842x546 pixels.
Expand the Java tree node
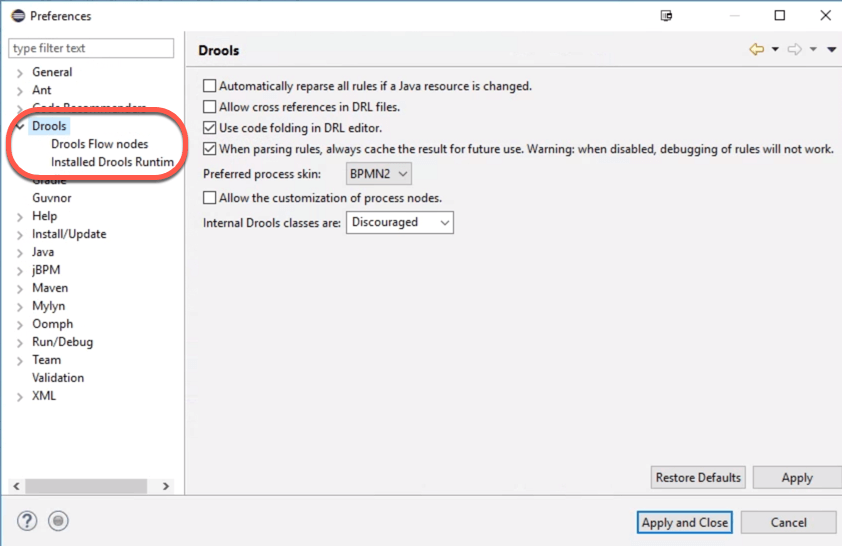point(20,253)
